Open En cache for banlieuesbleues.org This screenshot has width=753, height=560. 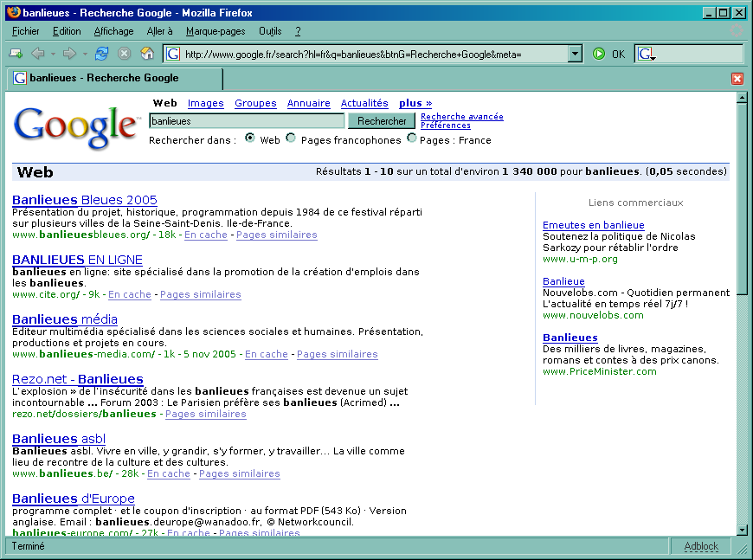click(205, 235)
